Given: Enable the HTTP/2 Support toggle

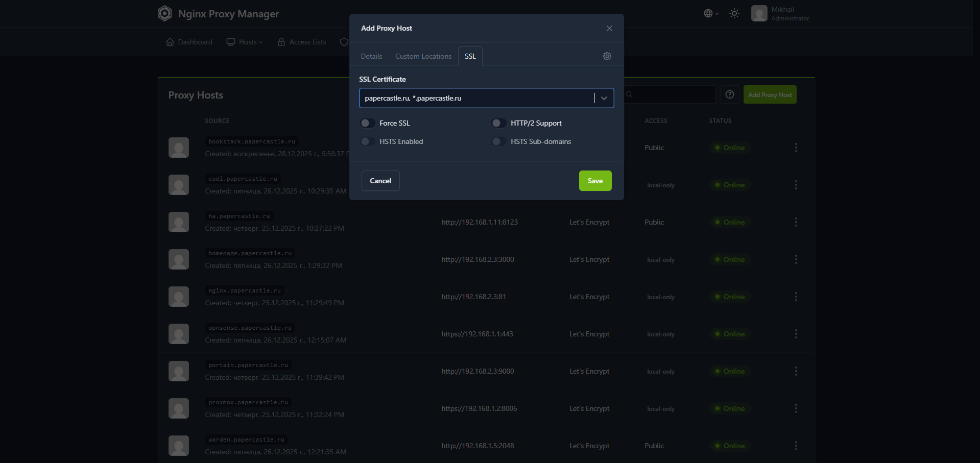Looking at the screenshot, I should [x=499, y=123].
